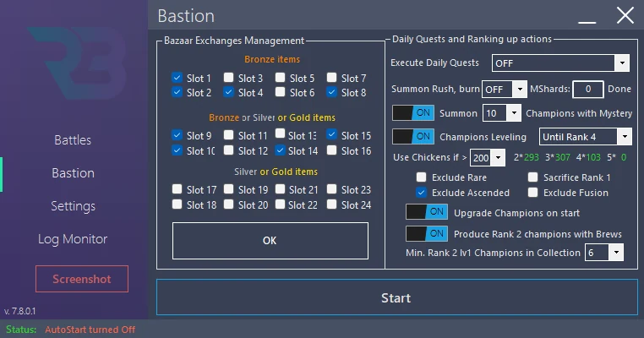
Task: Uncheck the Slot 14 checkbox
Action: [x=280, y=150]
